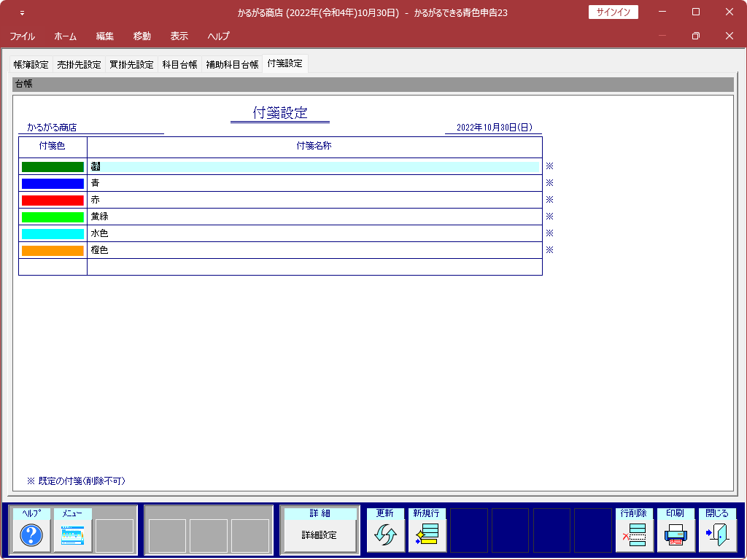747x560 pixels.
Task: Add a row with 新規行 icon
Action: (x=427, y=534)
